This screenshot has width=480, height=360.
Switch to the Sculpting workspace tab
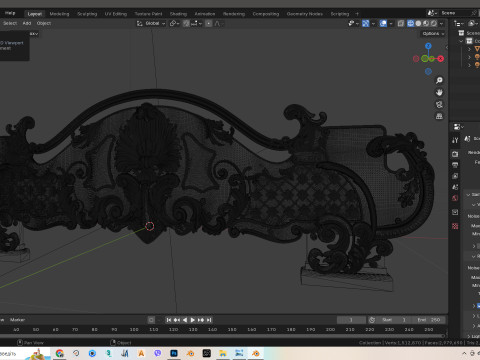pos(87,14)
